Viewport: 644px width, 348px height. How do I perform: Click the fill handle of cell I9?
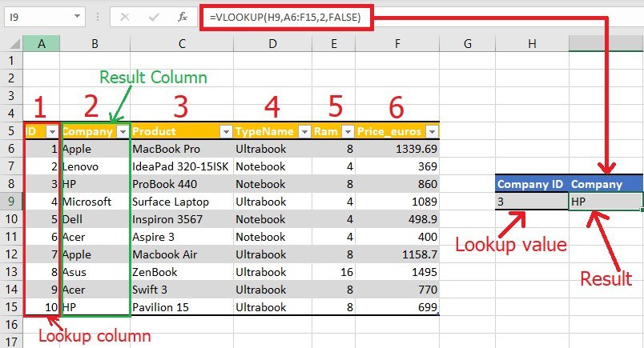(x=642, y=210)
